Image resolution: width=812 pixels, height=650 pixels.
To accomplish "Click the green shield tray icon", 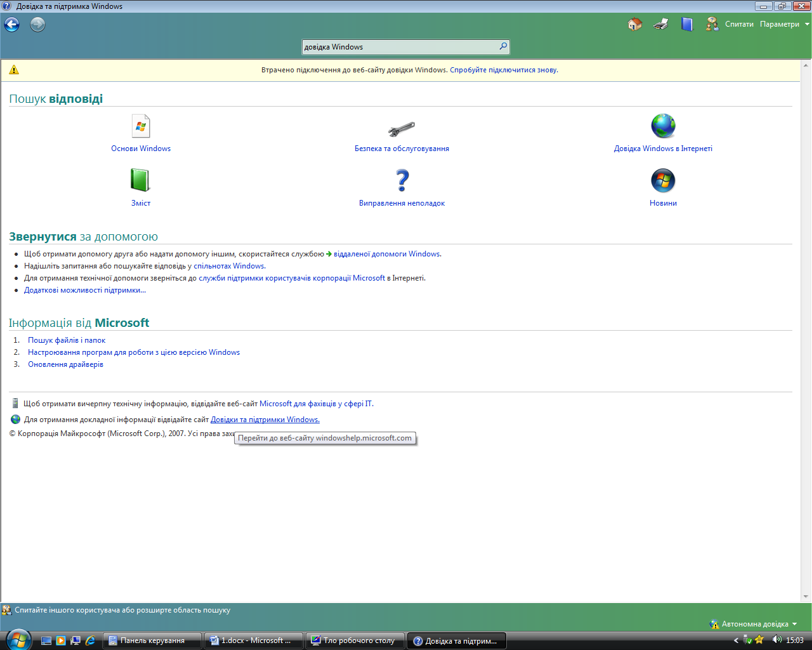I will point(748,640).
